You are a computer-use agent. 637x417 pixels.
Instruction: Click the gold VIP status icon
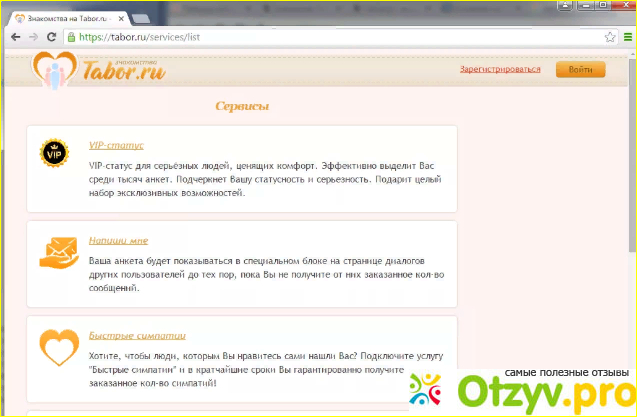[52, 152]
